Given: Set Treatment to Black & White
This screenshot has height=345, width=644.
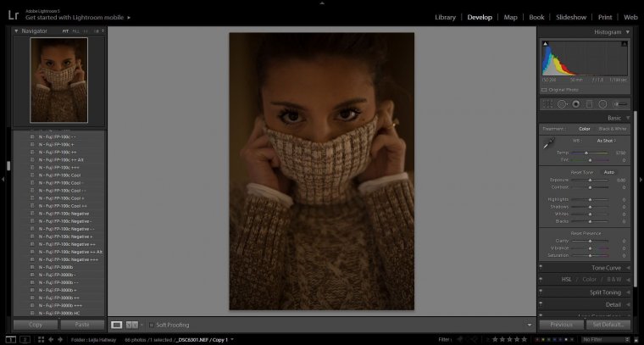Looking at the screenshot, I should 612,129.
